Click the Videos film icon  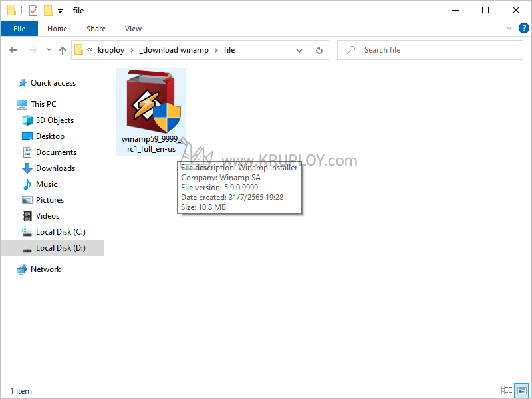[27, 216]
